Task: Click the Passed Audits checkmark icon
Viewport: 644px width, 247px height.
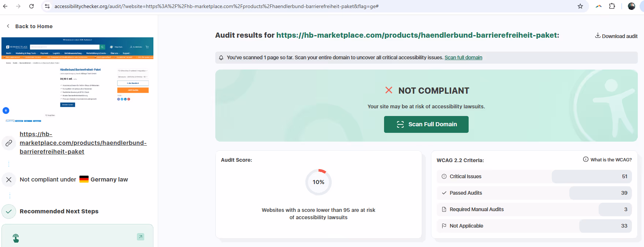Action: coord(444,193)
